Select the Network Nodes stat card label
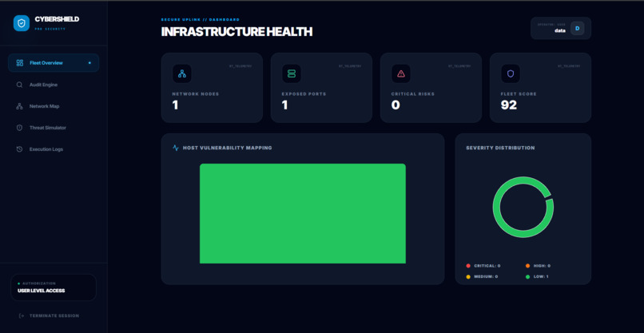 point(196,94)
